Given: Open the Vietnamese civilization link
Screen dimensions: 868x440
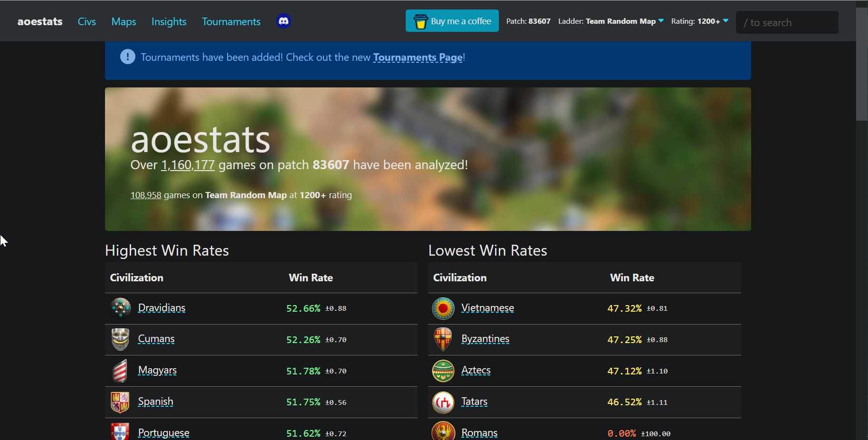Looking at the screenshot, I should pyautogui.click(x=487, y=308).
